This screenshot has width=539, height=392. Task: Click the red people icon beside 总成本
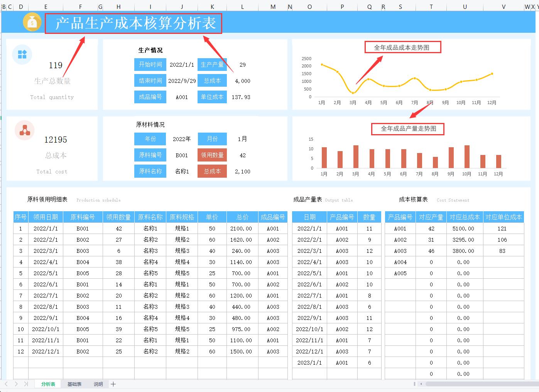point(24,130)
